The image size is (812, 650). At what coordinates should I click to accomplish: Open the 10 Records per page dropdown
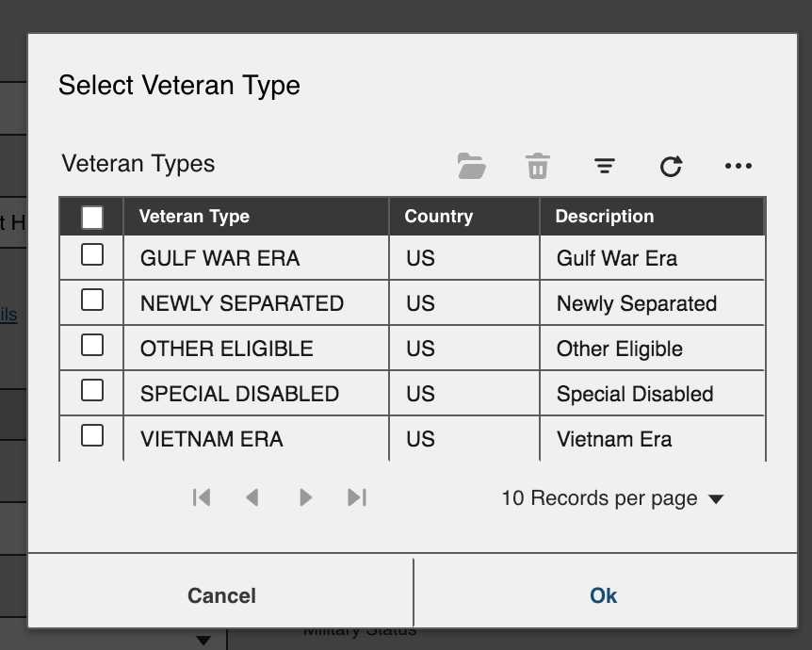click(x=612, y=498)
